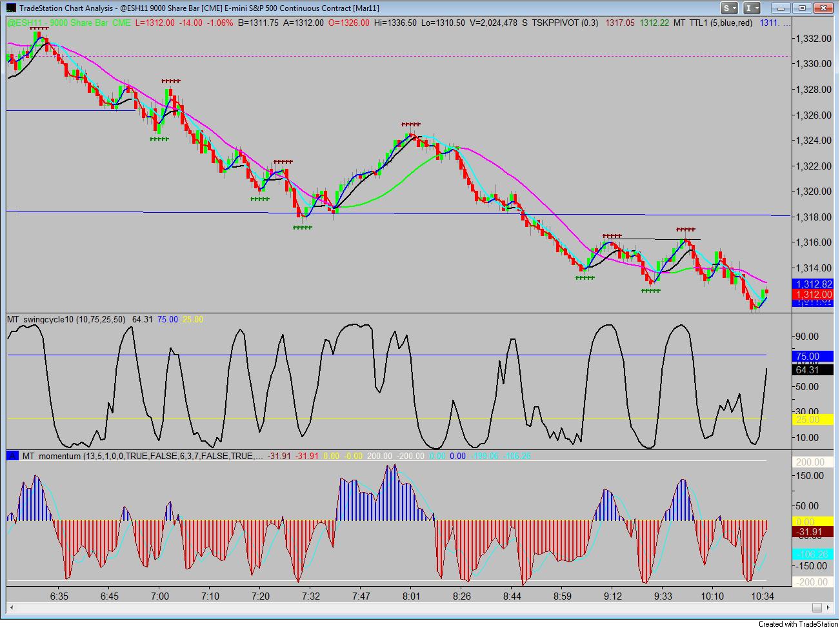Click the -199.06 value in momentum header
840x628 pixels.
(x=483, y=456)
